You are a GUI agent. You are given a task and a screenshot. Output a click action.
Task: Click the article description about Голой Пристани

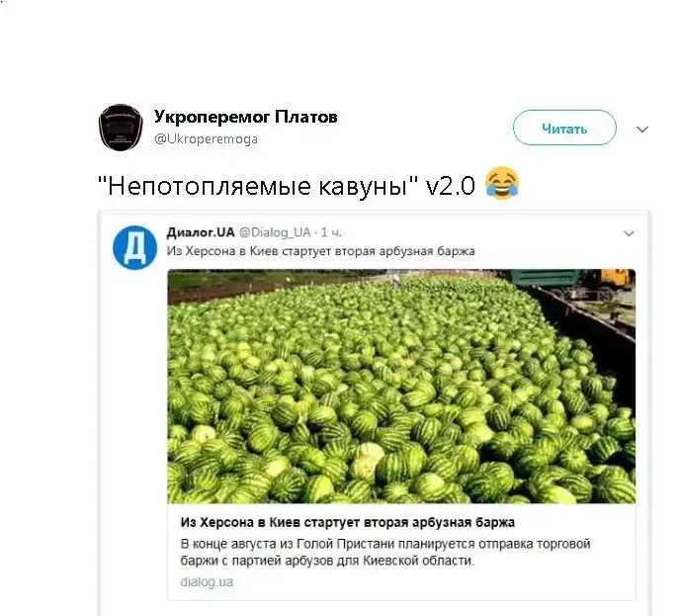(385, 552)
